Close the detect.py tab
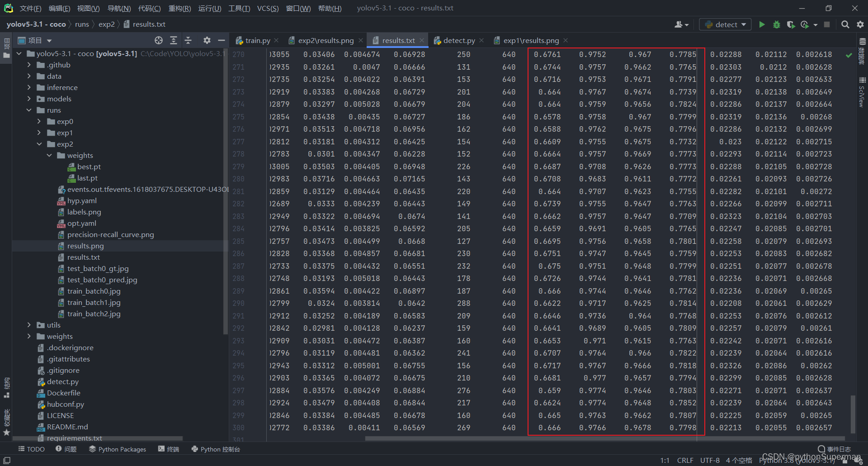868x466 pixels. (x=481, y=40)
